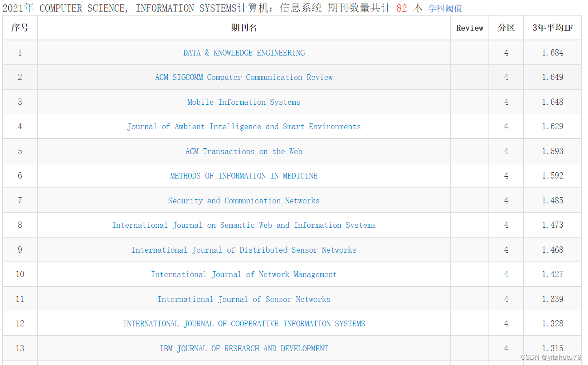
Task: Open Mobile Information Systems journal link
Action: (244, 102)
